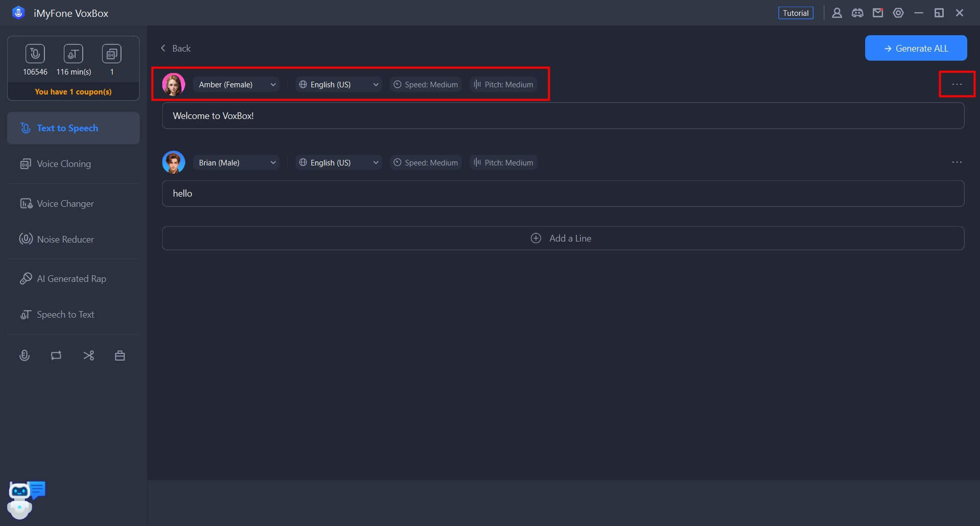The width and height of the screenshot is (980, 526).
Task: Open the Tutorial button
Action: pyautogui.click(x=796, y=13)
